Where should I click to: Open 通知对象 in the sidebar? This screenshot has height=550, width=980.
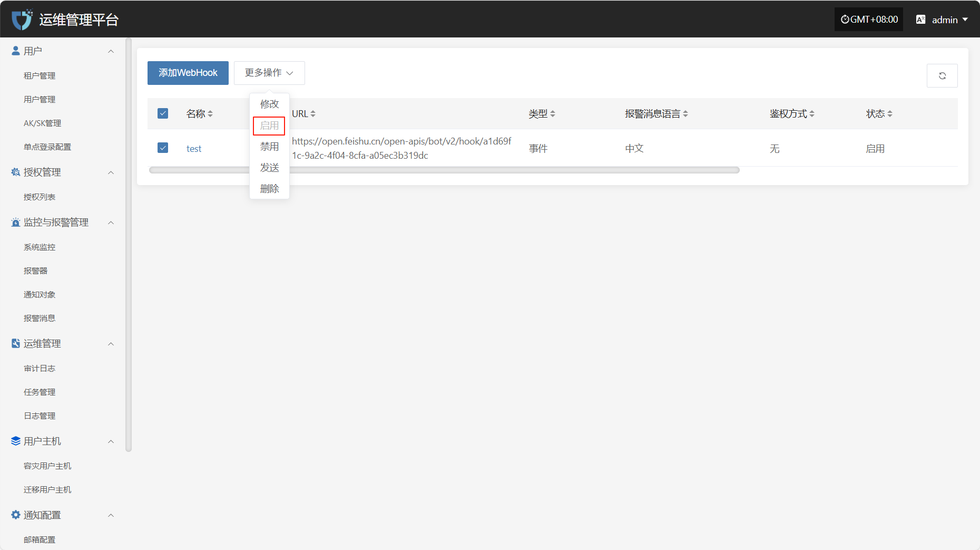[x=40, y=294]
